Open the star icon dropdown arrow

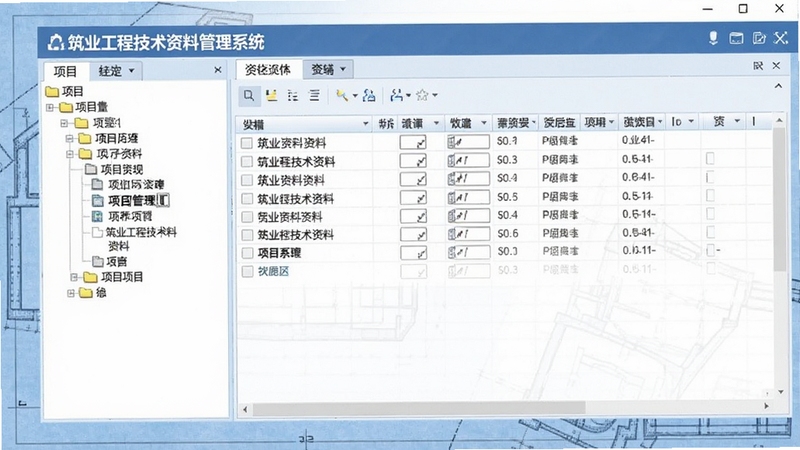[435, 95]
